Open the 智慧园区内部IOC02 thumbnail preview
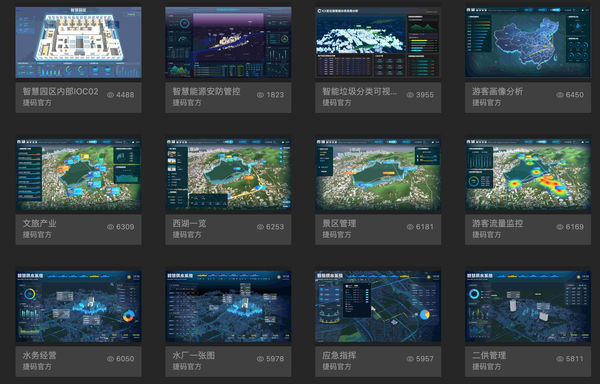Image resolution: width=600 pixels, height=384 pixels. point(78,42)
